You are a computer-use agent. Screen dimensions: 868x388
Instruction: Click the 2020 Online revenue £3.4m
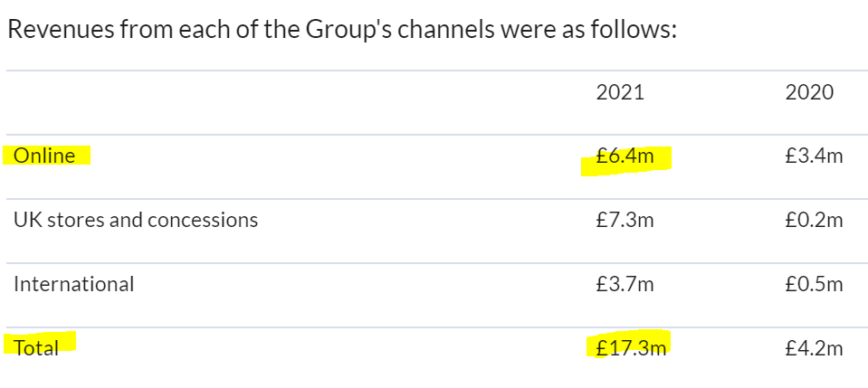[x=814, y=156]
